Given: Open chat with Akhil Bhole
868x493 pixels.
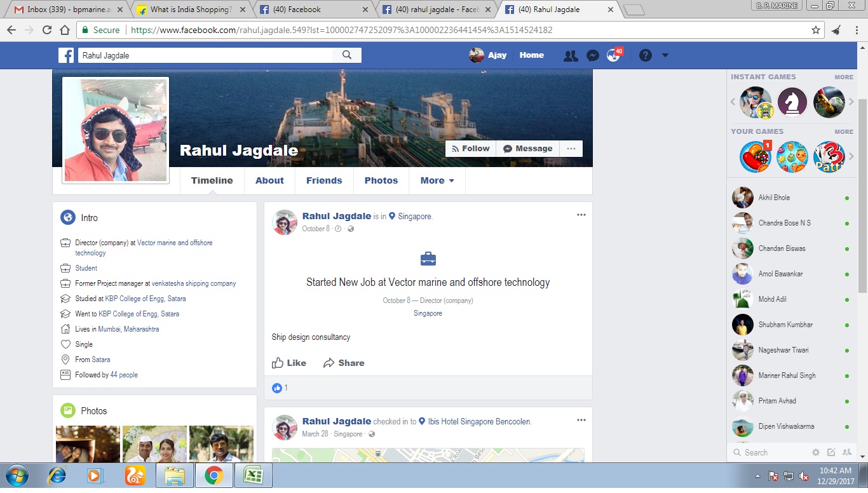Looking at the screenshot, I should coord(791,198).
